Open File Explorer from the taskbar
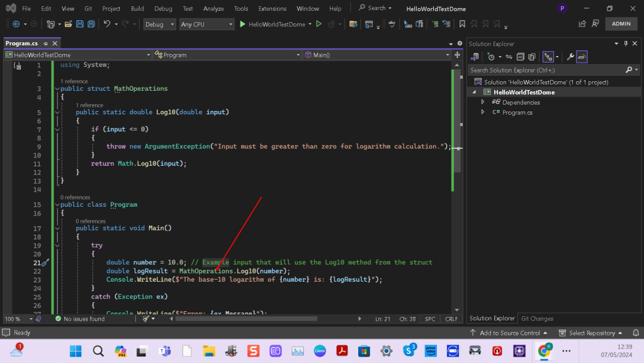Image resolution: width=644 pixels, height=363 pixels. 209,351
